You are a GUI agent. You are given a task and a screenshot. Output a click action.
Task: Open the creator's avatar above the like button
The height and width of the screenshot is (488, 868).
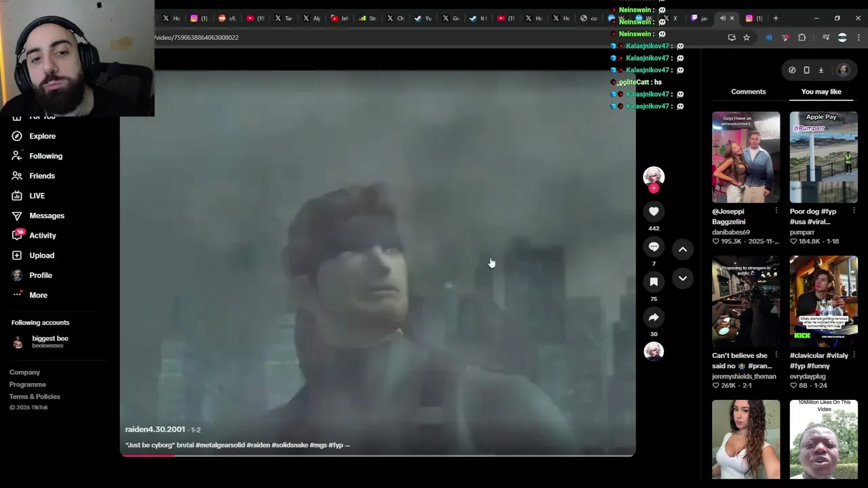click(x=654, y=176)
